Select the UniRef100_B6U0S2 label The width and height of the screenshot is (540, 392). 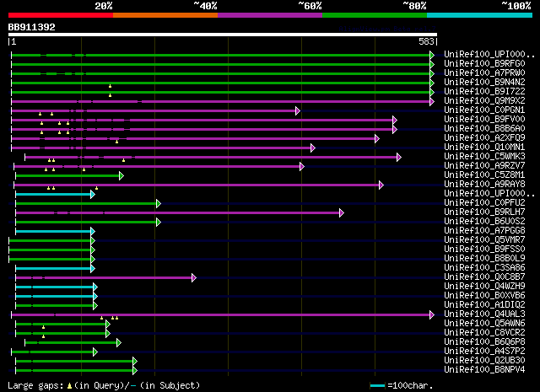click(x=484, y=222)
